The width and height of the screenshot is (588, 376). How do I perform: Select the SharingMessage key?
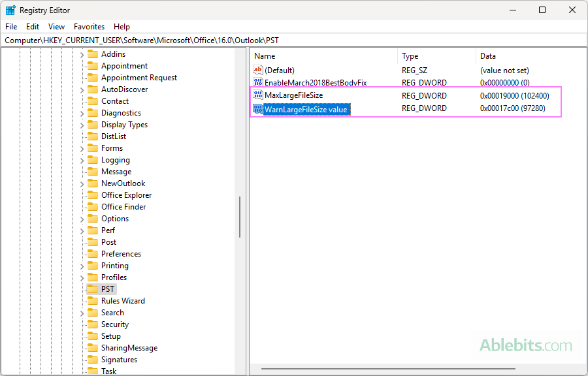point(129,348)
